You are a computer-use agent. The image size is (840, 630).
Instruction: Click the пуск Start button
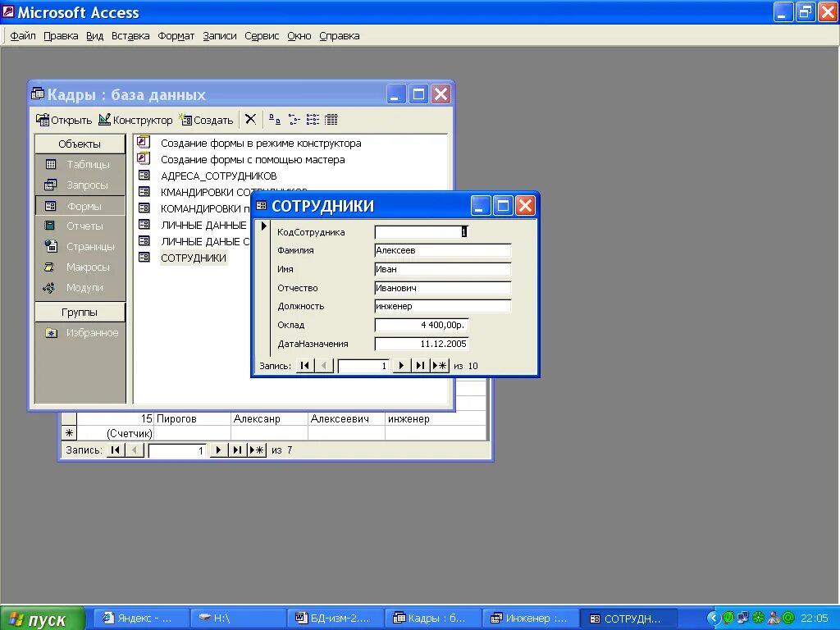click(x=43, y=619)
